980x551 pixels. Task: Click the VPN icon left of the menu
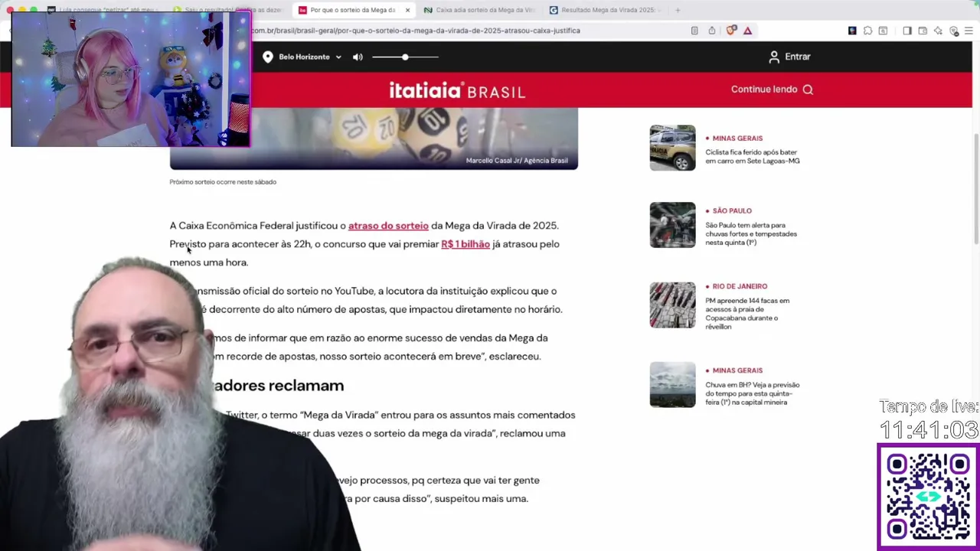pyautogui.click(x=954, y=31)
